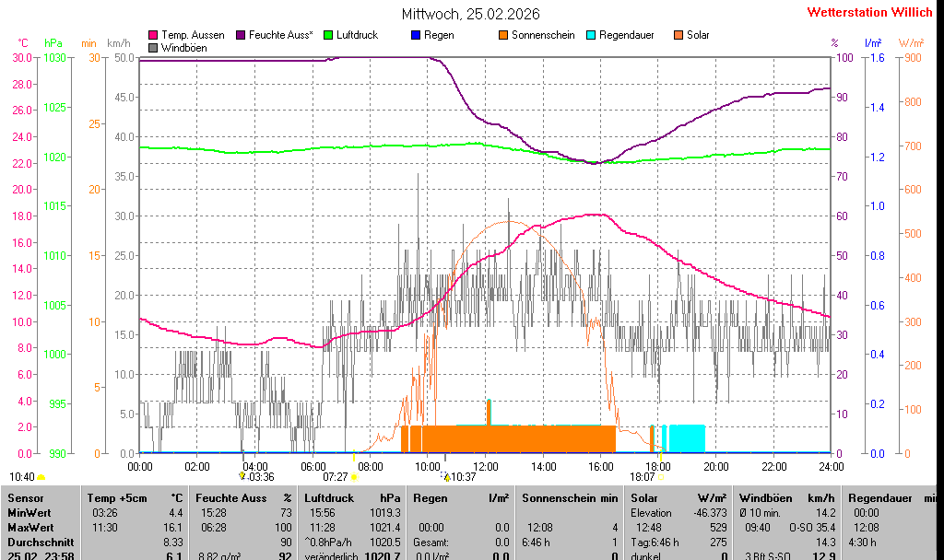
Task: Click the sunset marker at 18:07
Action: click(660, 476)
